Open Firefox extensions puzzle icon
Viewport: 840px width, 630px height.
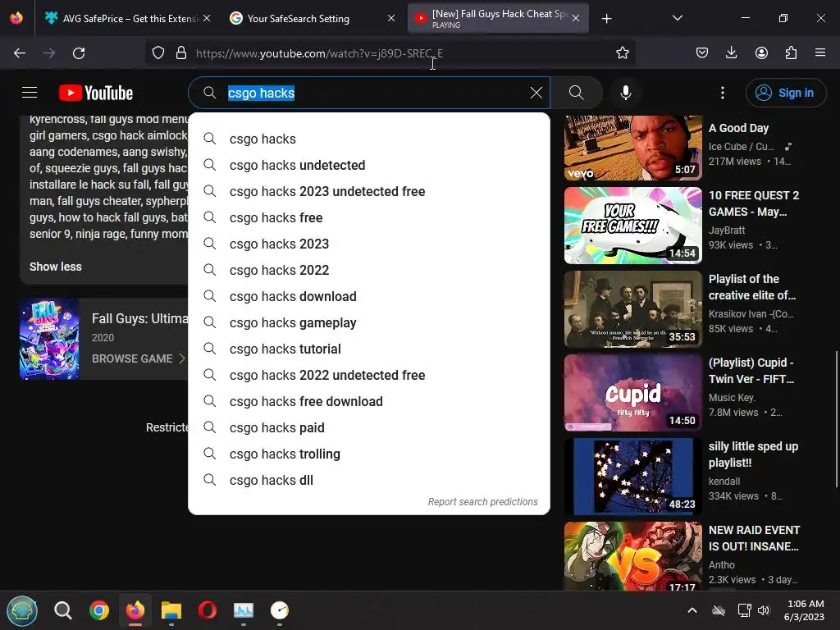pyautogui.click(x=791, y=52)
